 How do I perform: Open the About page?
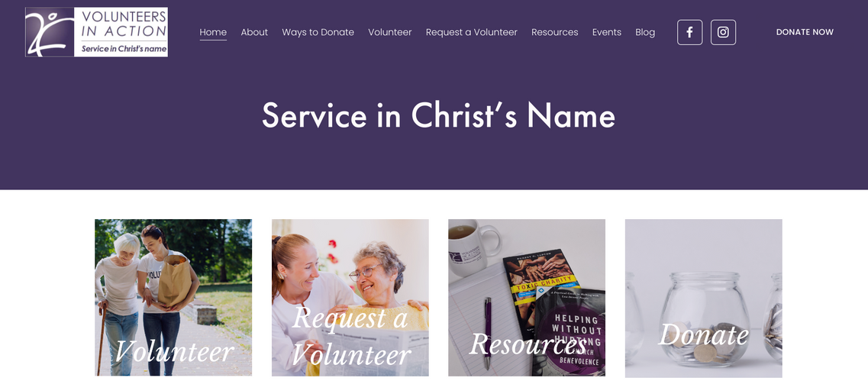(x=254, y=32)
